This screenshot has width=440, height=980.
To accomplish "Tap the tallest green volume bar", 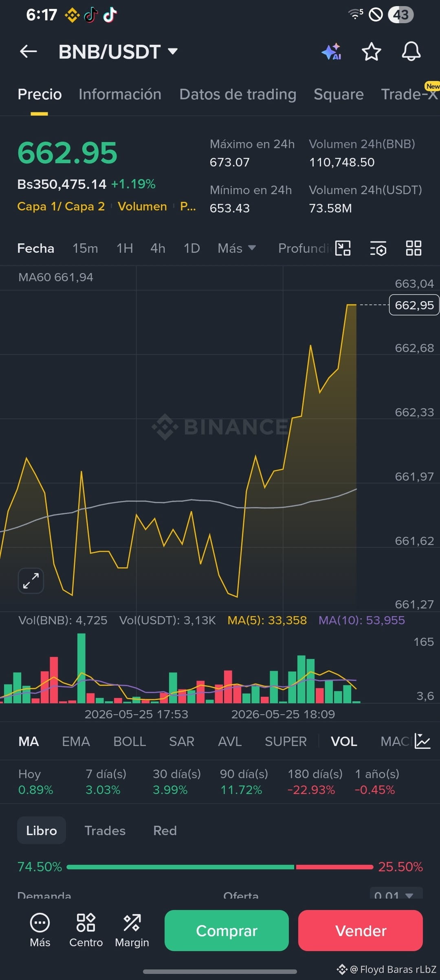I will [x=81, y=668].
